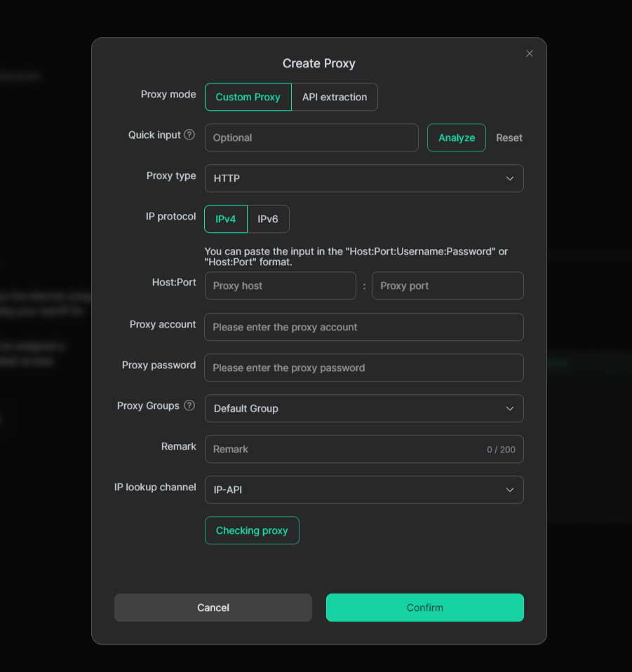Switch to API extraction mode
This screenshot has width=632, height=672.
tap(335, 97)
